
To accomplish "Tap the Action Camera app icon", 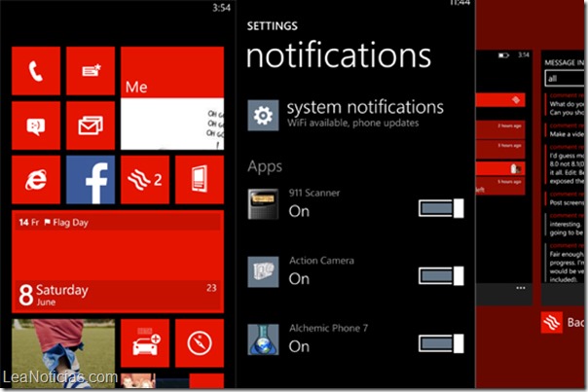I will click(263, 271).
